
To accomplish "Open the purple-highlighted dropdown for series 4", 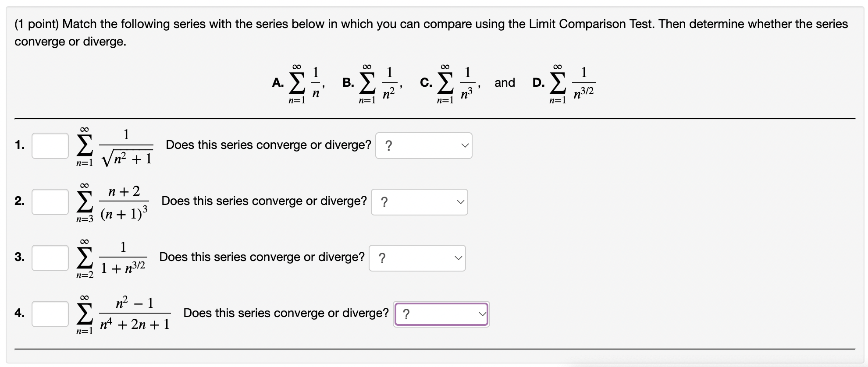I will tap(441, 314).
